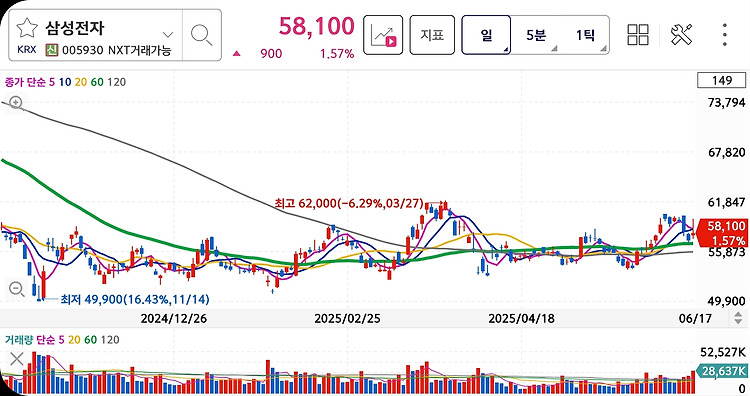Click the 005930 NXT거래가능 stock code
Screen dimensions: 750x396
click(x=117, y=50)
